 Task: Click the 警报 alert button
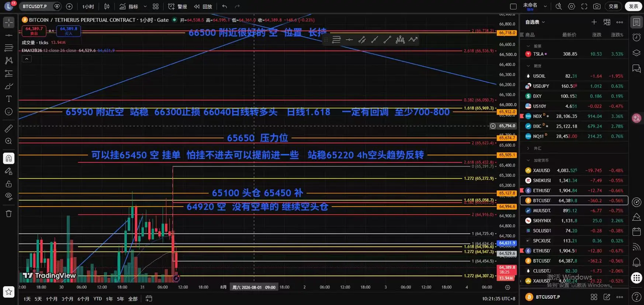click(177, 6)
